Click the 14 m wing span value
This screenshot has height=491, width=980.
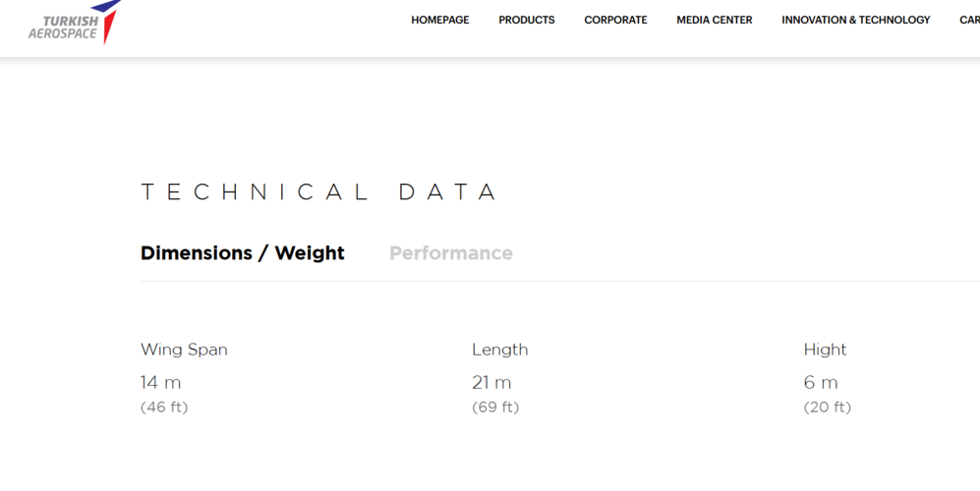click(x=160, y=382)
